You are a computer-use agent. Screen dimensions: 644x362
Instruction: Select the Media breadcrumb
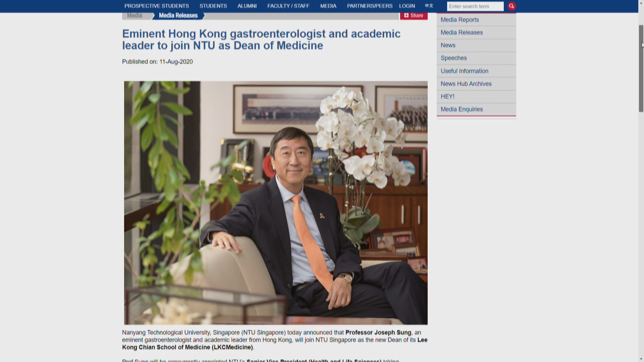pos(135,15)
